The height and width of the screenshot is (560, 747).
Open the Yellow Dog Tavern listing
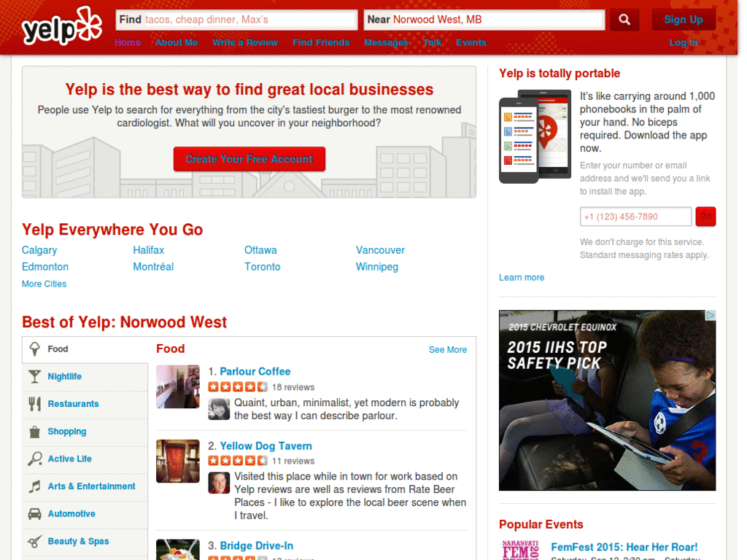[x=266, y=446]
